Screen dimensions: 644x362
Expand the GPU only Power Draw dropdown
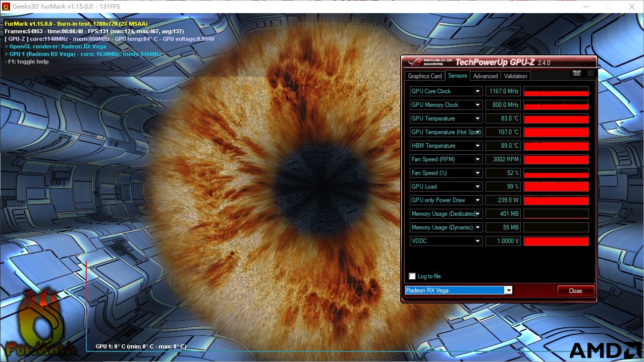click(x=478, y=200)
